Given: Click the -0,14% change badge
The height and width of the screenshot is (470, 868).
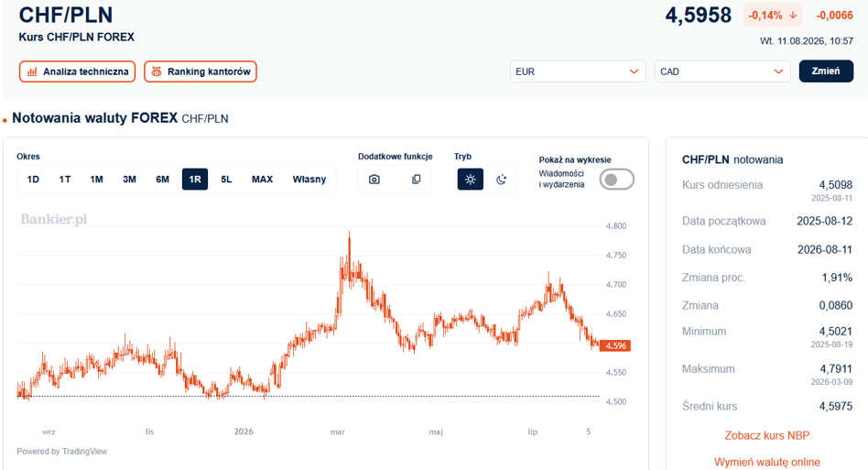Looking at the screenshot, I should [772, 16].
